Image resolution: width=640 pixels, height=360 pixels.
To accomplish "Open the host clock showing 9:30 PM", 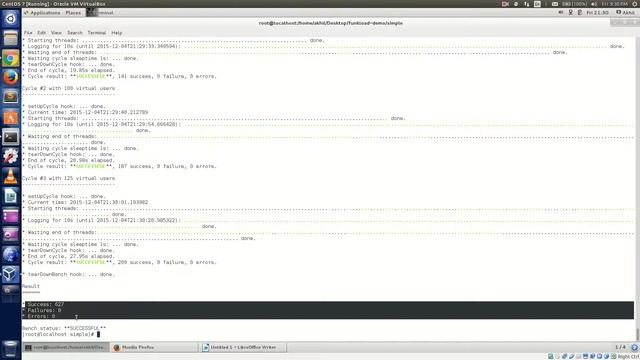I will coord(614,4).
